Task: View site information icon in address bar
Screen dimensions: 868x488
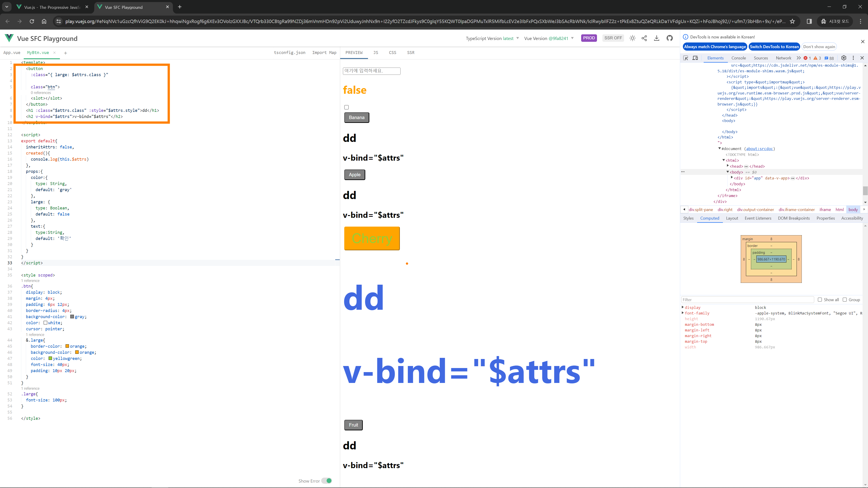Action: [x=58, y=21]
